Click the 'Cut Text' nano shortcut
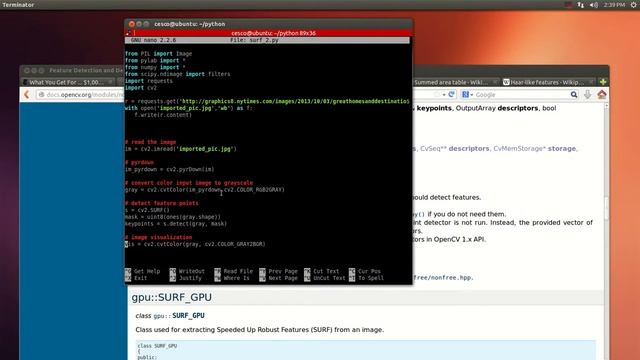640x360 pixels. tap(322, 271)
